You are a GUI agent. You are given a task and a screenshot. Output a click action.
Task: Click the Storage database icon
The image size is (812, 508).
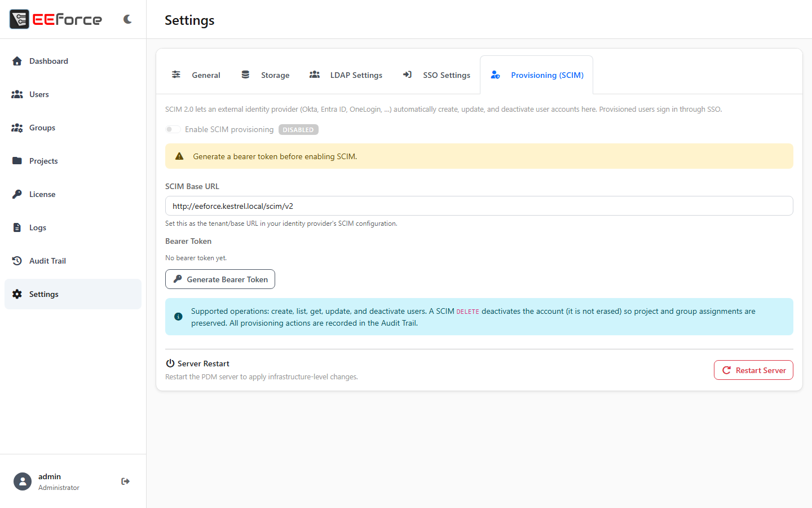[x=245, y=75]
